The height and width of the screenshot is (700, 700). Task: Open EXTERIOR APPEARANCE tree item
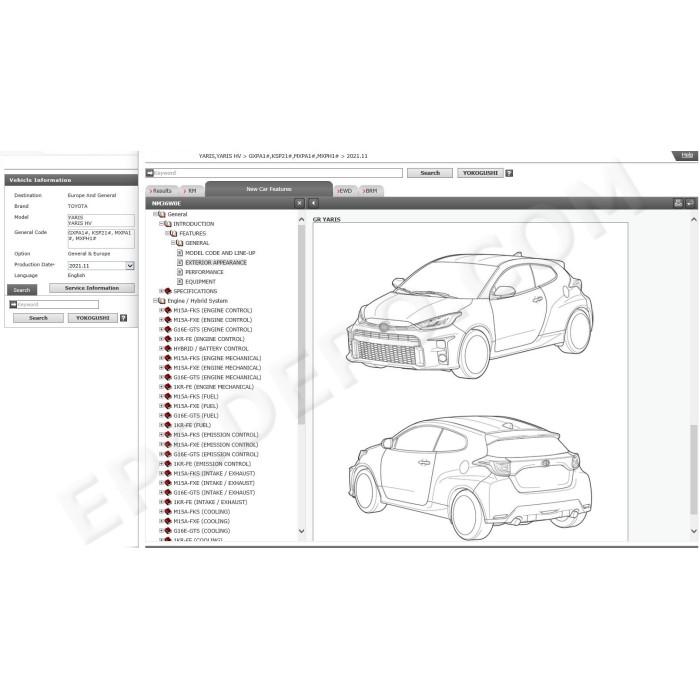pos(216,262)
